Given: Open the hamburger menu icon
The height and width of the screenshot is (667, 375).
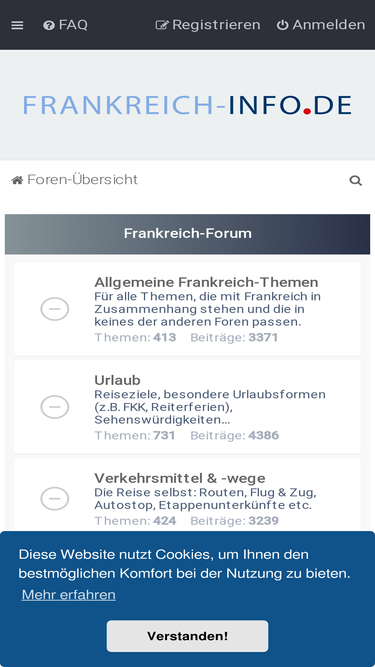Looking at the screenshot, I should (17, 25).
